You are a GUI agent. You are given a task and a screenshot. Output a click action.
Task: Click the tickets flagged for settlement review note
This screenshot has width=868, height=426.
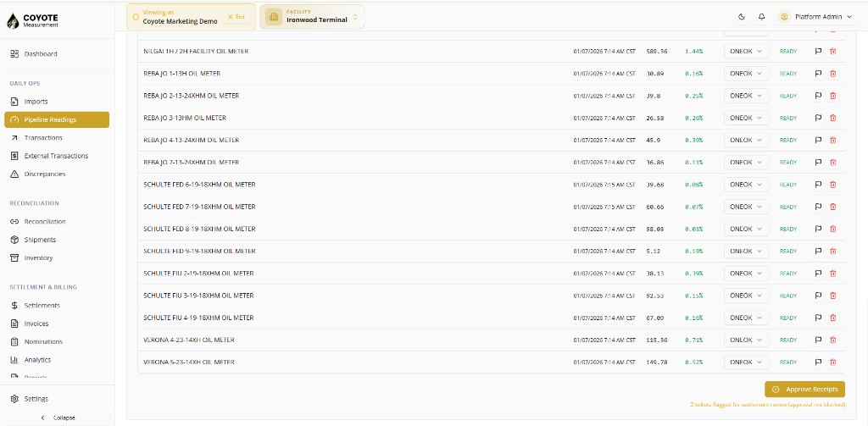tap(768, 405)
